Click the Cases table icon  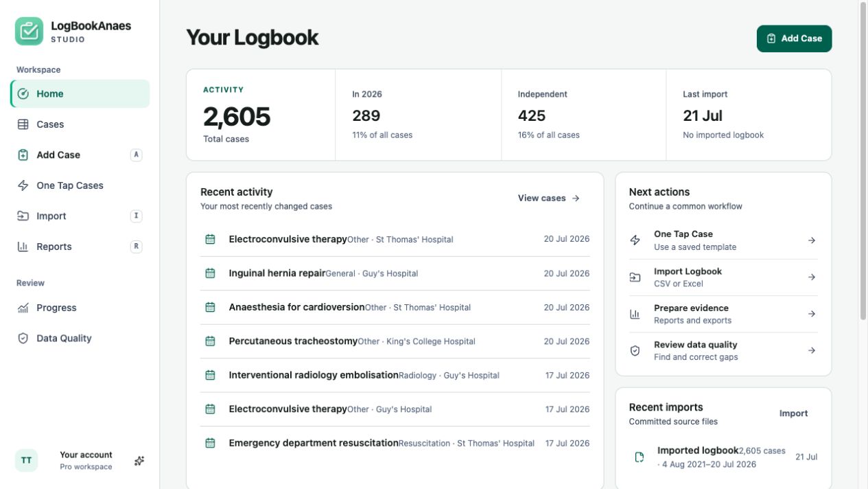point(23,124)
